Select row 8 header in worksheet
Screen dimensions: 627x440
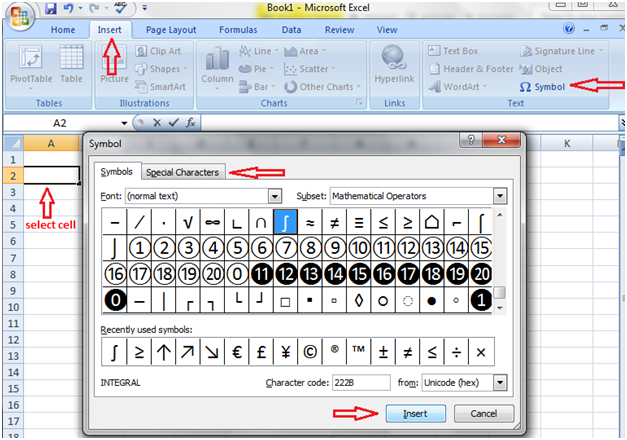coord(13,274)
